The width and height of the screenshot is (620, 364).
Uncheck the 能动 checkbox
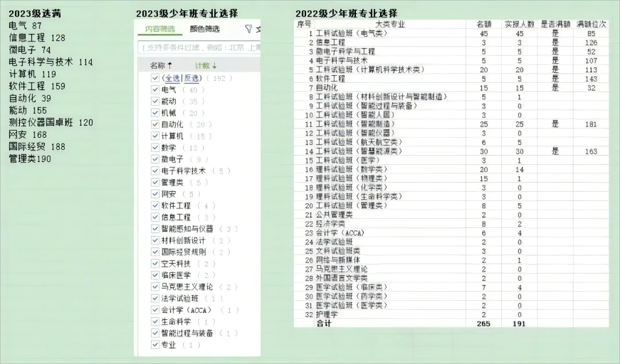pyautogui.click(x=154, y=101)
